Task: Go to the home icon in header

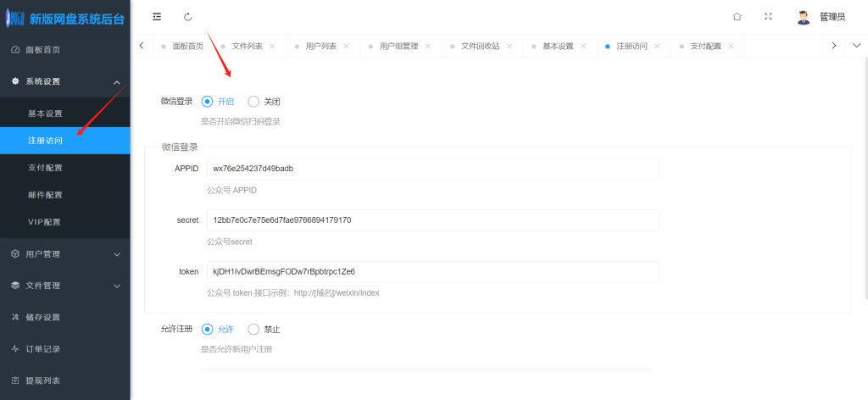Action: click(737, 17)
